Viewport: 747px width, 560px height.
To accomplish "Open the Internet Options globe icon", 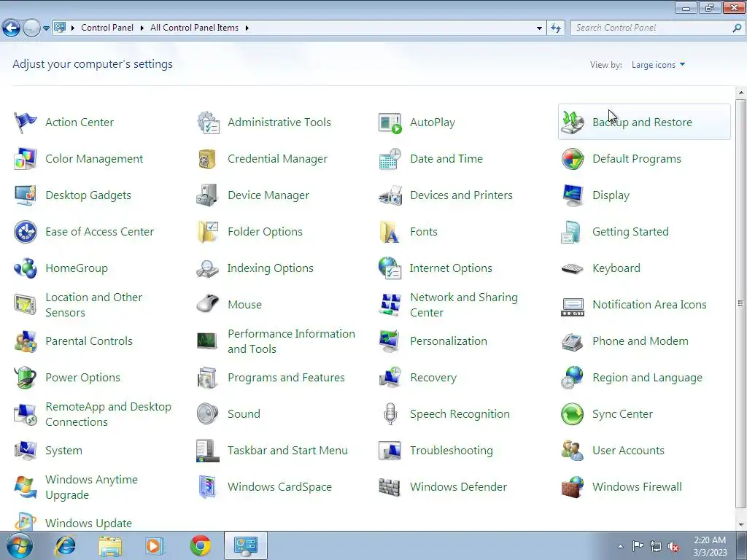I will (390, 268).
